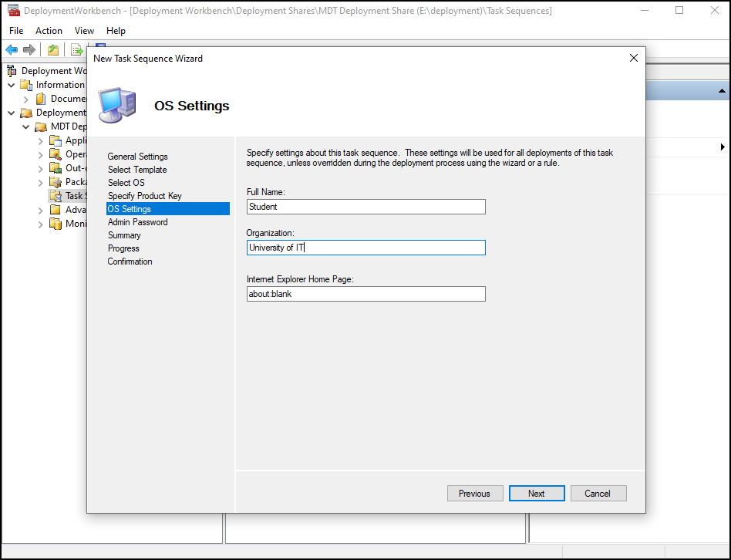This screenshot has height=560, width=731.
Task: Click the Task Sequences folder icon in tree
Action: point(56,196)
